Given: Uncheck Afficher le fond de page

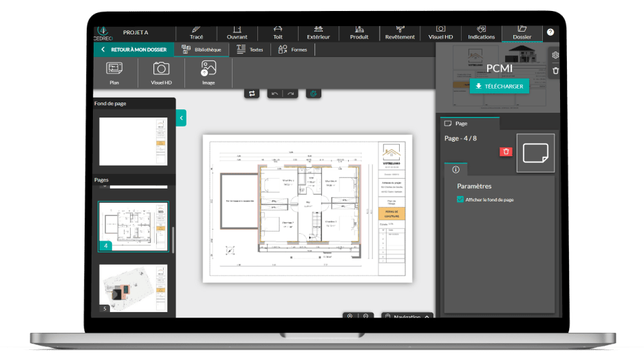Looking at the screenshot, I should [460, 200].
